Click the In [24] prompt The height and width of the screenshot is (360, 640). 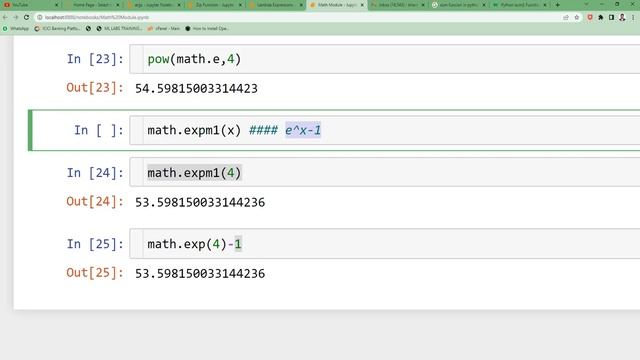pyautogui.click(x=95, y=173)
